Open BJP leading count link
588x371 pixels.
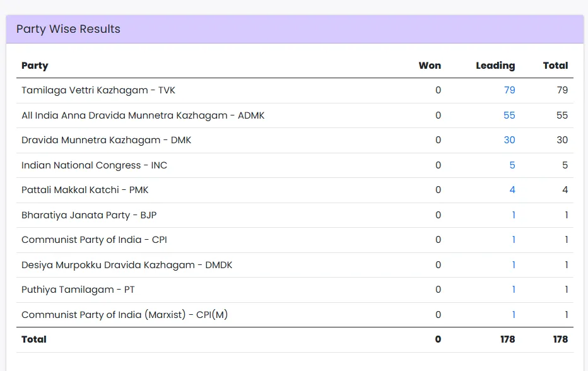pos(514,215)
